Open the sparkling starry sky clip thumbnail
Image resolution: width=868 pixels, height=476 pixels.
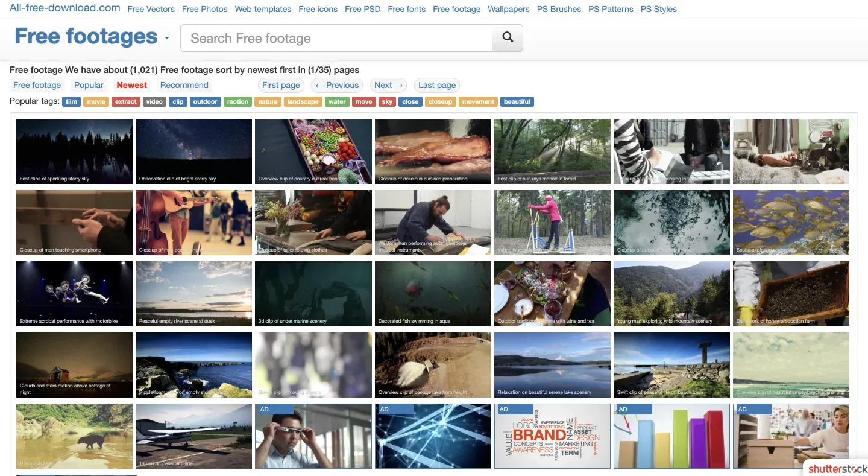pyautogui.click(x=74, y=151)
